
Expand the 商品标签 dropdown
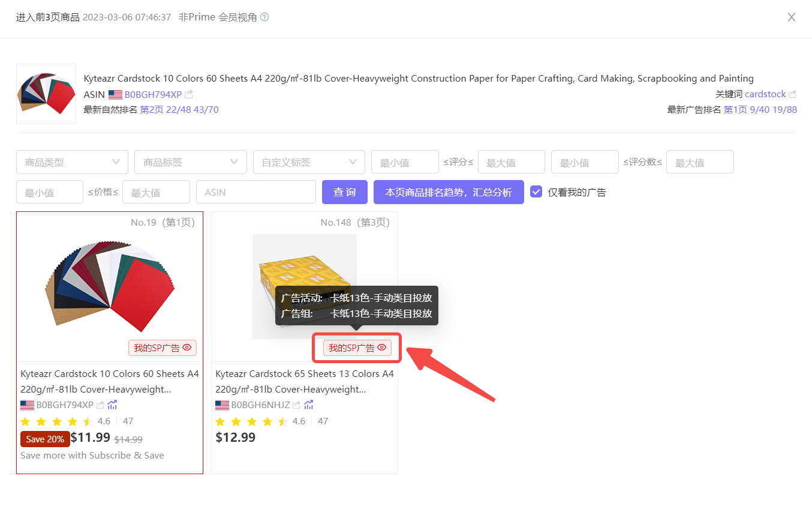point(190,161)
